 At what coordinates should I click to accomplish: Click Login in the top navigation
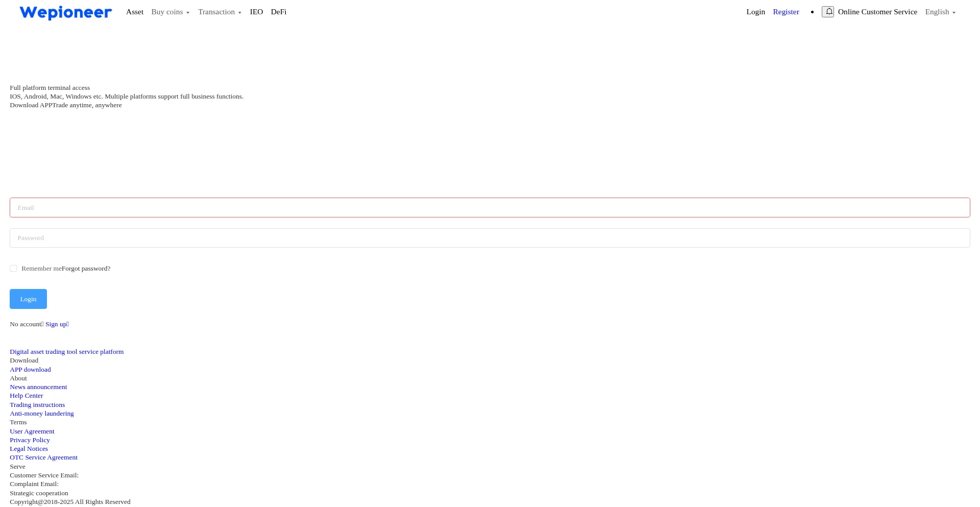[755, 12]
